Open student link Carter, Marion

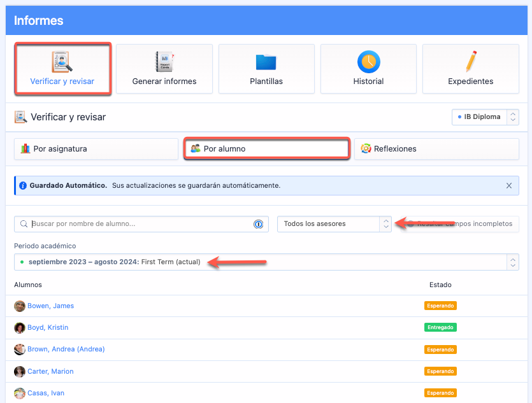pos(50,372)
